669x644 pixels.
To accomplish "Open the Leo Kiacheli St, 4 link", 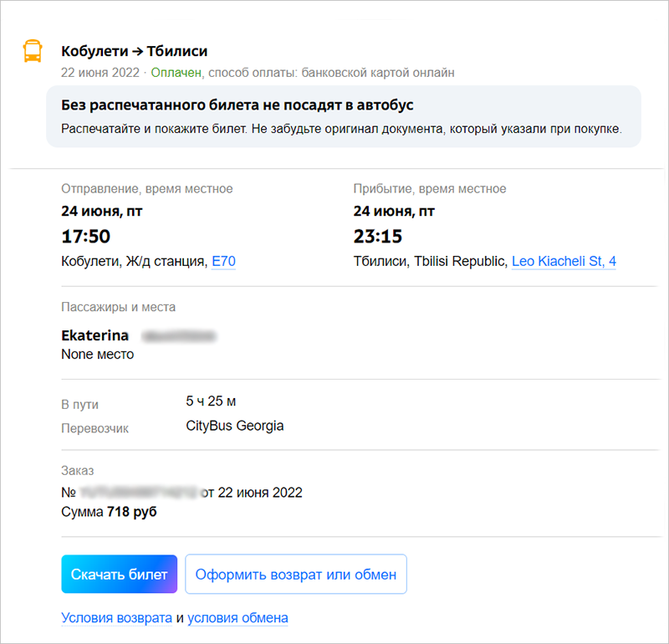I will coord(564,262).
